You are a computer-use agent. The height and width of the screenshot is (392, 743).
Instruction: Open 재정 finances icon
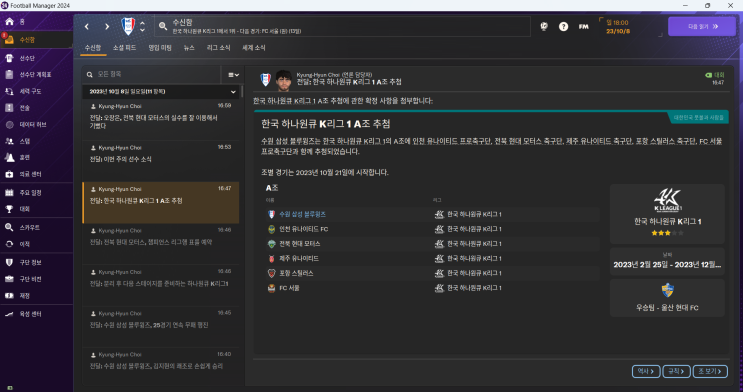9,295
